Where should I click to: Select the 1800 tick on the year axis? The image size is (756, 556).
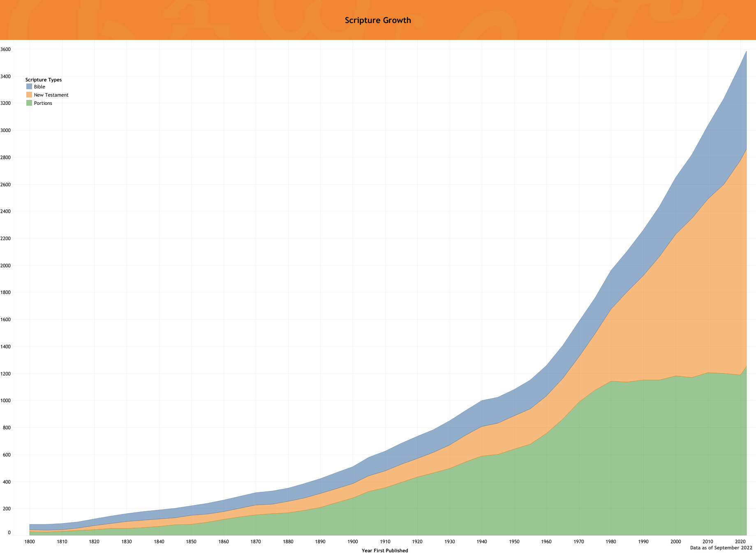(30, 542)
